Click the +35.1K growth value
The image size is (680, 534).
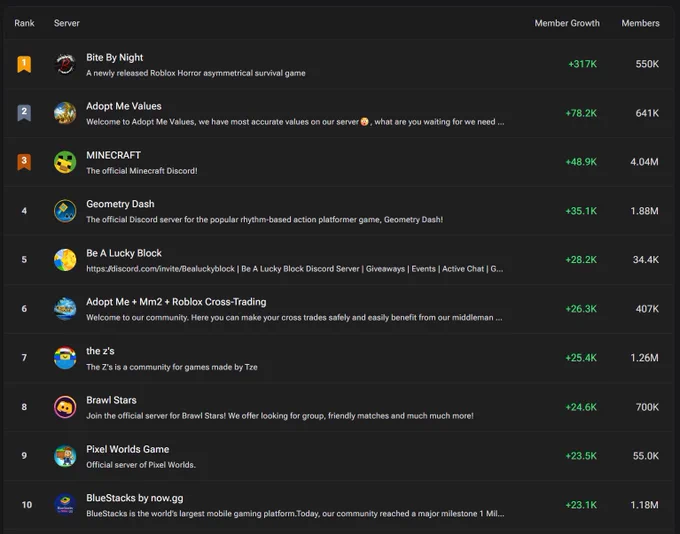tap(581, 211)
